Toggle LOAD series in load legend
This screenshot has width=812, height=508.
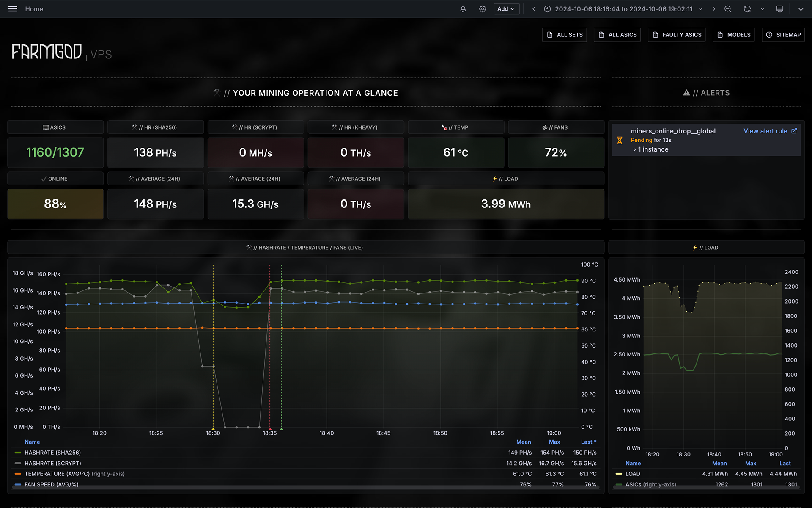(x=633, y=474)
